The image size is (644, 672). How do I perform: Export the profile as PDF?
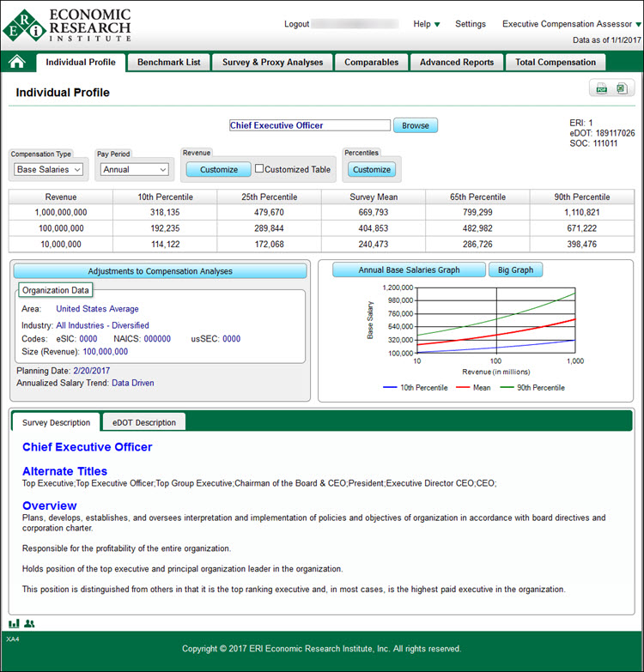point(602,88)
